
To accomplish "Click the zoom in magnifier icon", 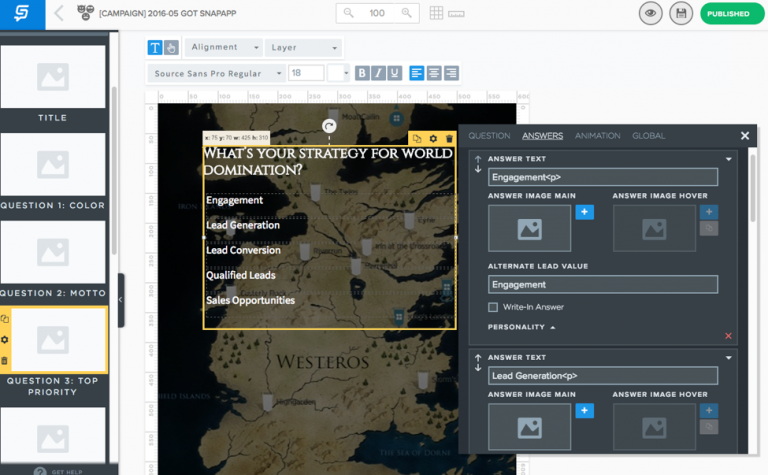I will [407, 13].
